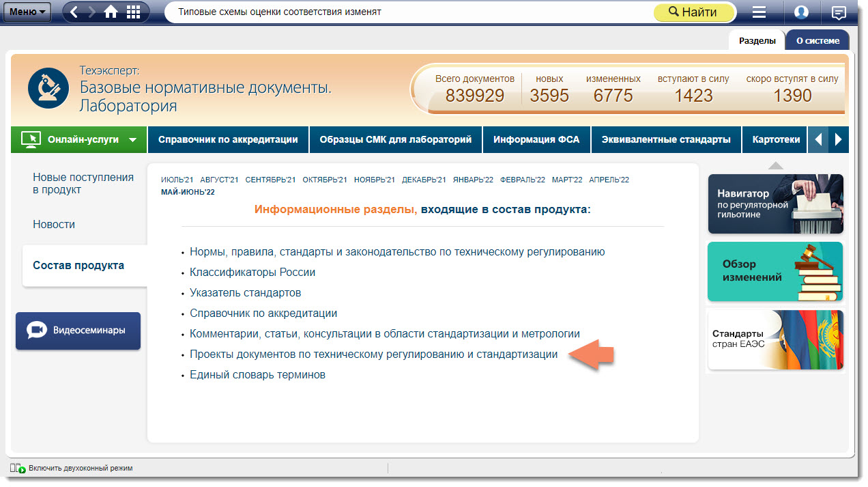Open the СЕНТЯБРЬ'21 archive link
This screenshot has width=868, height=487.
click(x=271, y=180)
